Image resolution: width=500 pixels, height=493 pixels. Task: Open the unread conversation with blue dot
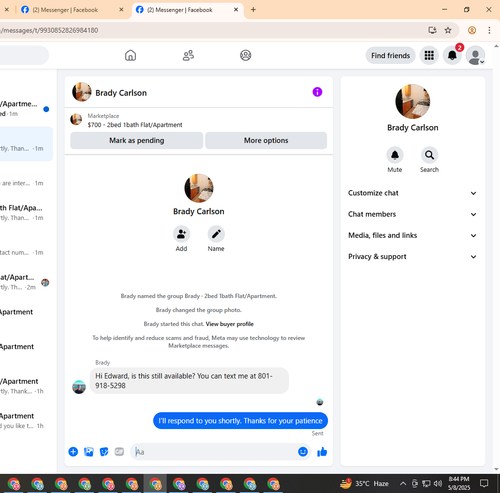click(x=26, y=109)
